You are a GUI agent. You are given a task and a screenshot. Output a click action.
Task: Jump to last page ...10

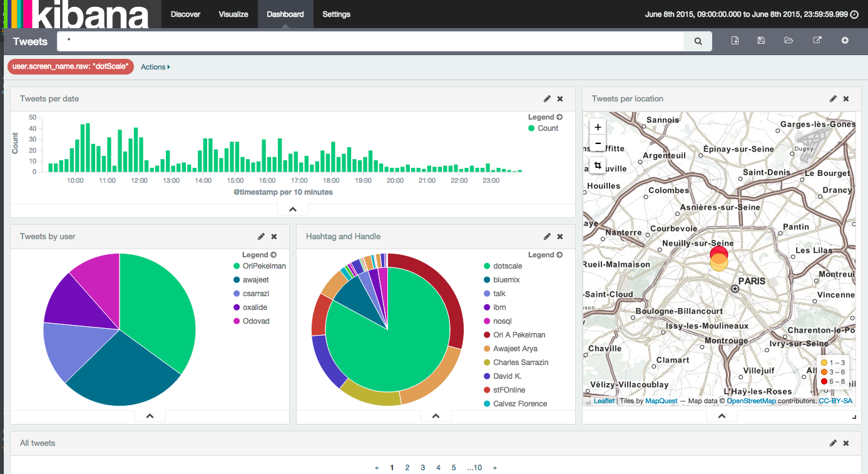(474, 468)
